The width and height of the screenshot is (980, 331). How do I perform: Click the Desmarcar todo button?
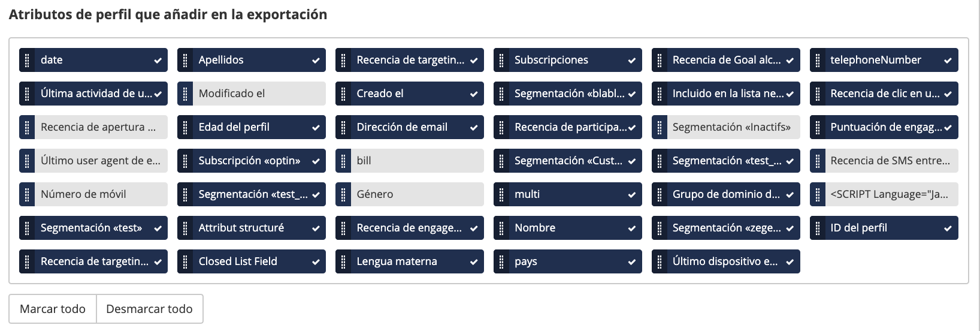click(x=149, y=309)
